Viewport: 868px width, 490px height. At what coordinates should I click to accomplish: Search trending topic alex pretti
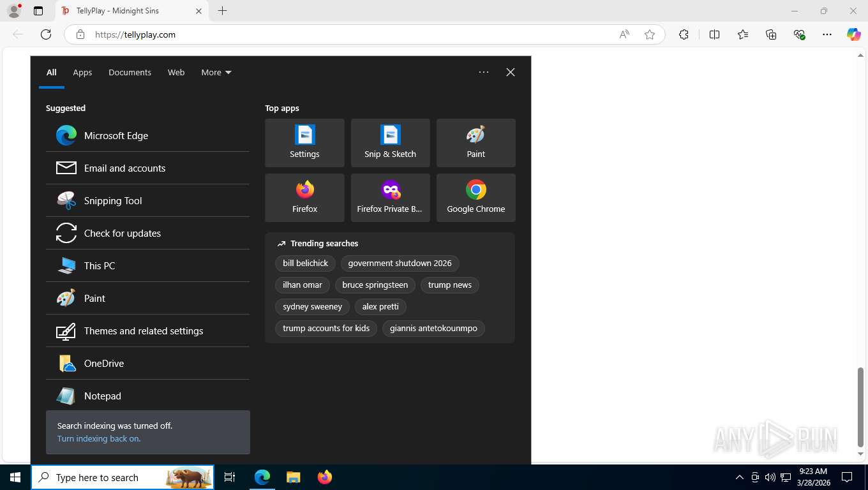[380, 306]
